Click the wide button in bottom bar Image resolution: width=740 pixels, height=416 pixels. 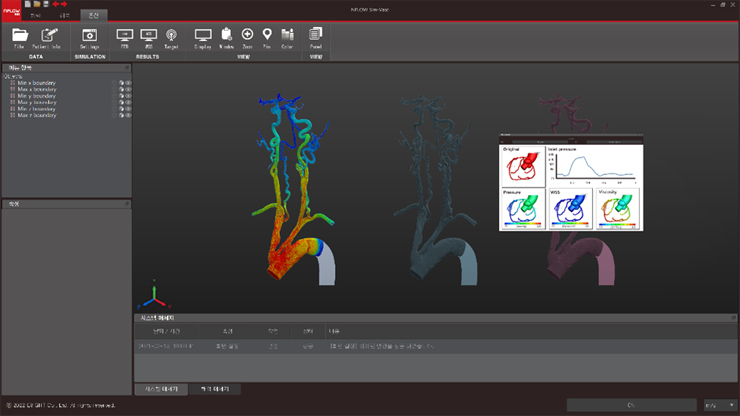coord(630,405)
